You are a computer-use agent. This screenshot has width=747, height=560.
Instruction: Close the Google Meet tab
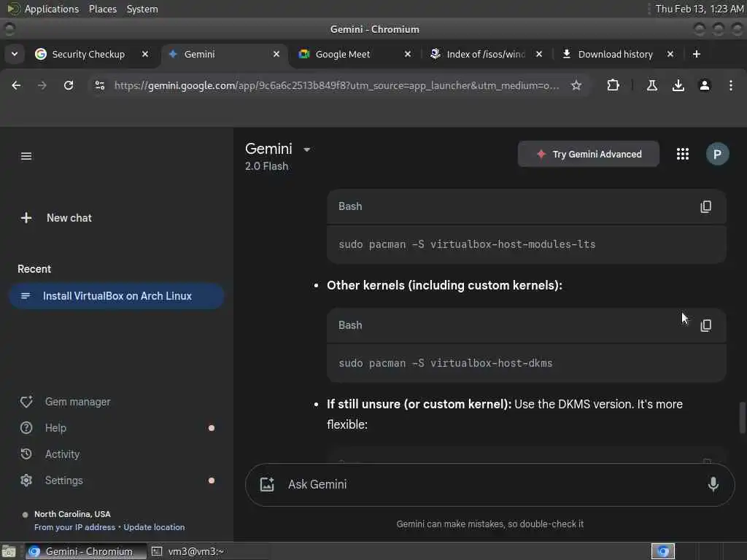[407, 54]
